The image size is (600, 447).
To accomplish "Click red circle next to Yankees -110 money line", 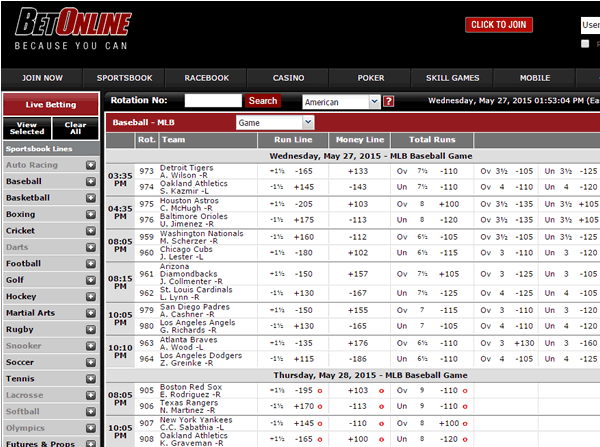I will click(381, 424).
